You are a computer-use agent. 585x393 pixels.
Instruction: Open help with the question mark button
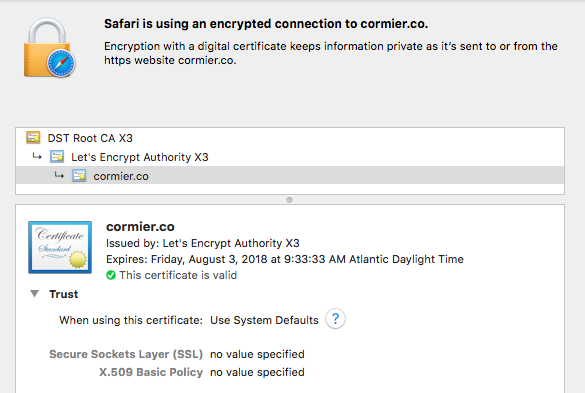[335, 319]
